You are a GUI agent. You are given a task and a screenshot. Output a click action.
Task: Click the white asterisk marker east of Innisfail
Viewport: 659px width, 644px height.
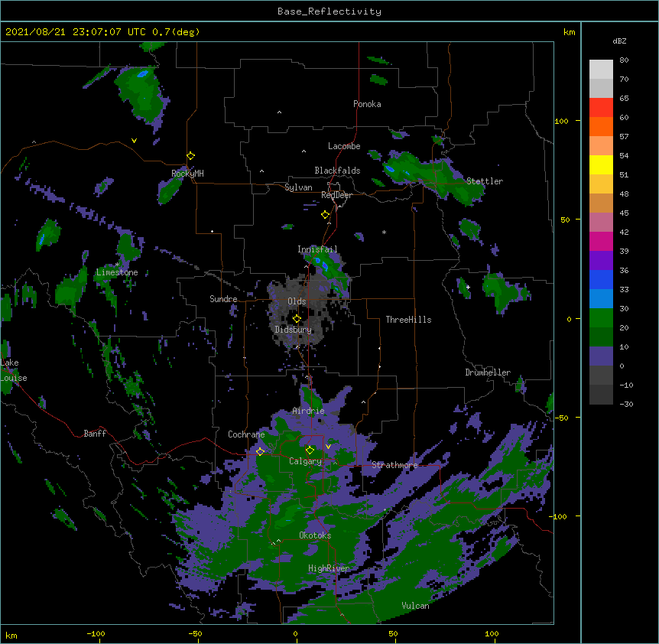tap(384, 232)
